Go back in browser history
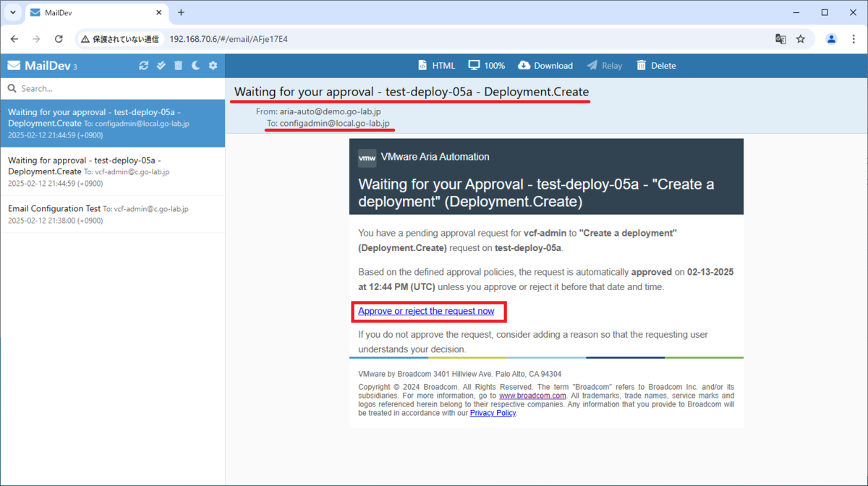 point(14,39)
